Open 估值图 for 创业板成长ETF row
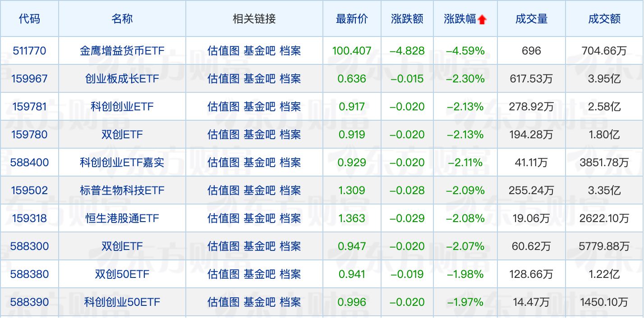The height and width of the screenshot is (318, 644). [223, 79]
